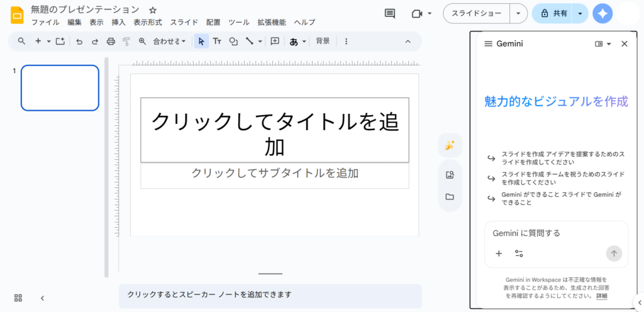Star the presentation with the star icon
644x312 pixels.
point(153,10)
